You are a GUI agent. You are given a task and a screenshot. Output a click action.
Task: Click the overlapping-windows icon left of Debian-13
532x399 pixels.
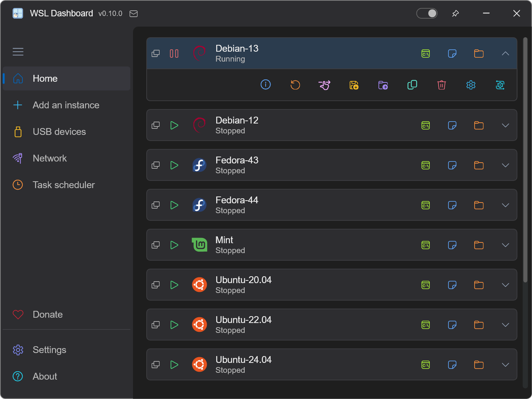pyautogui.click(x=155, y=54)
